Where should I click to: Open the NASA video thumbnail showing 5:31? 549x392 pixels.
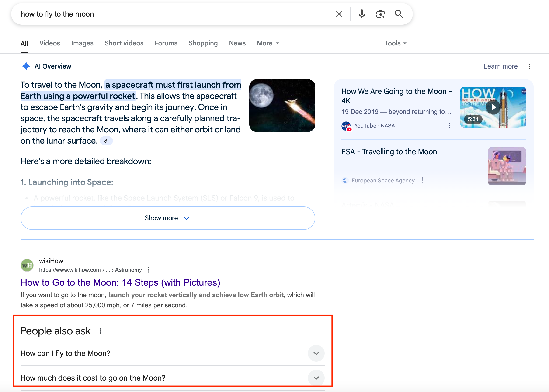point(493,107)
